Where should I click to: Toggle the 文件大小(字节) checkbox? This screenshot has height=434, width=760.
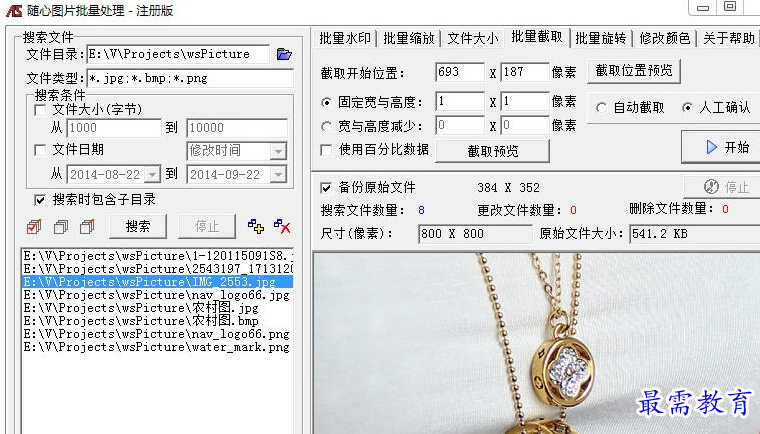[x=40, y=110]
